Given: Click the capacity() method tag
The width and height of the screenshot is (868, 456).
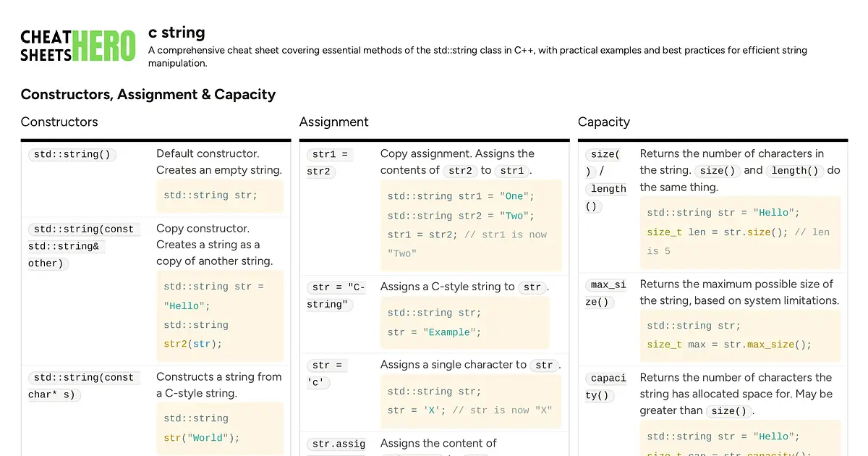Looking at the screenshot, I should click(x=606, y=387).
